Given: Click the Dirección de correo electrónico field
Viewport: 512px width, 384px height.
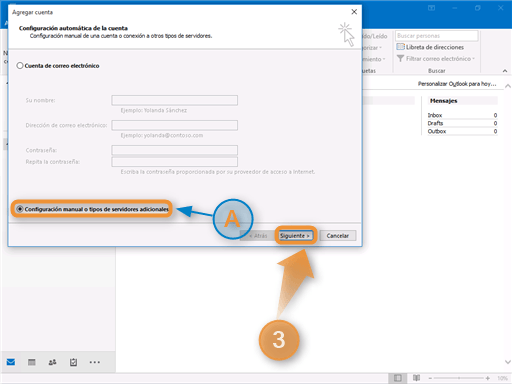Looking at the screenshot, I should (175, 125).
